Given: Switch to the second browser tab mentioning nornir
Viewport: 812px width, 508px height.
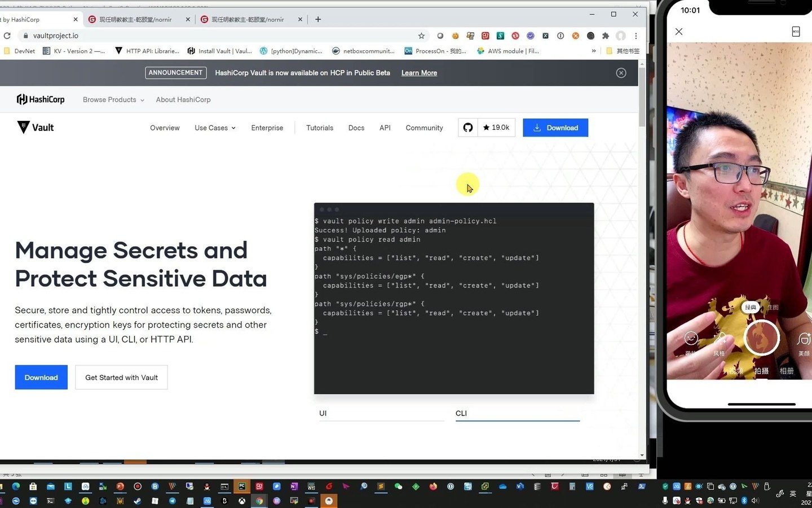Looking at the screenshot, I should (x=251, y=19).
